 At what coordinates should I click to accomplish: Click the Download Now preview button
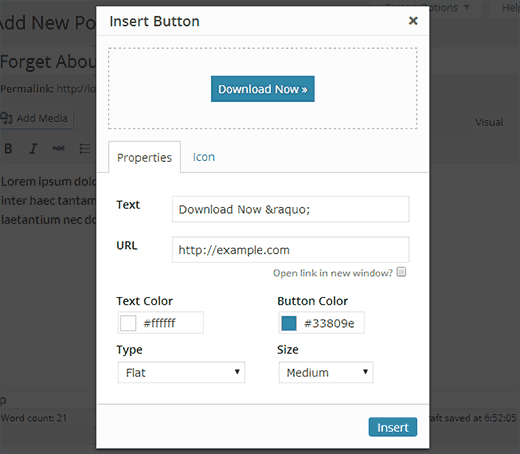tap(263, 89)
